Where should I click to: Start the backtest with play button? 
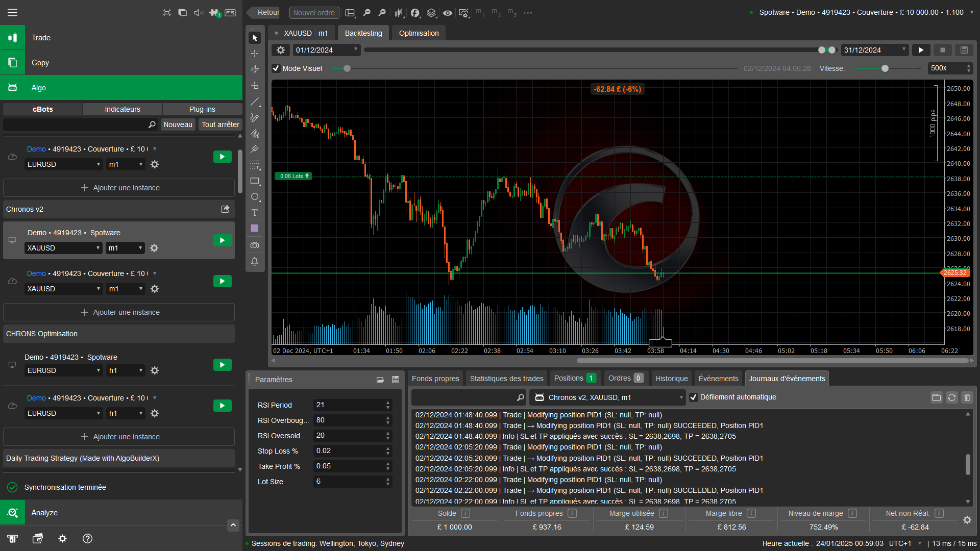[921, 50]
